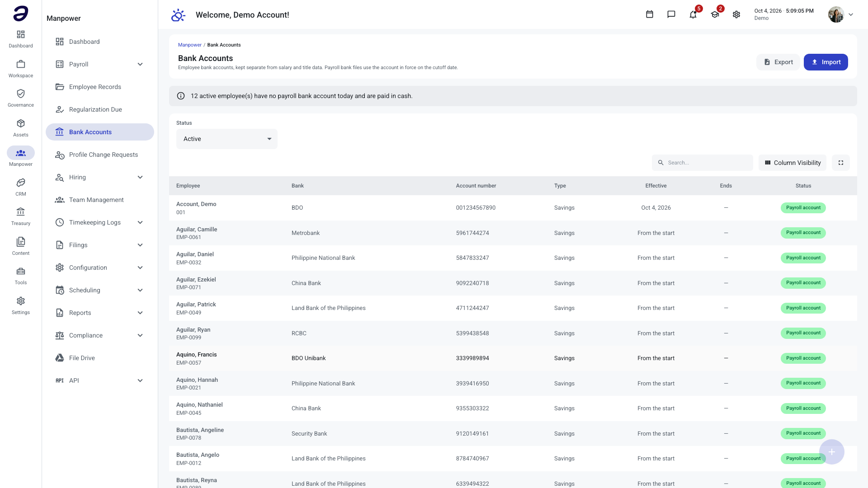Click the floating plus add button
The height and width of the screenshot is (488, 868).
point(832,452)
